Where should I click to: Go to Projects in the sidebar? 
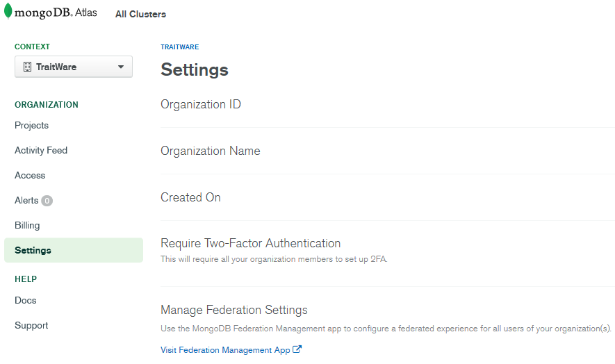point(32,126)
